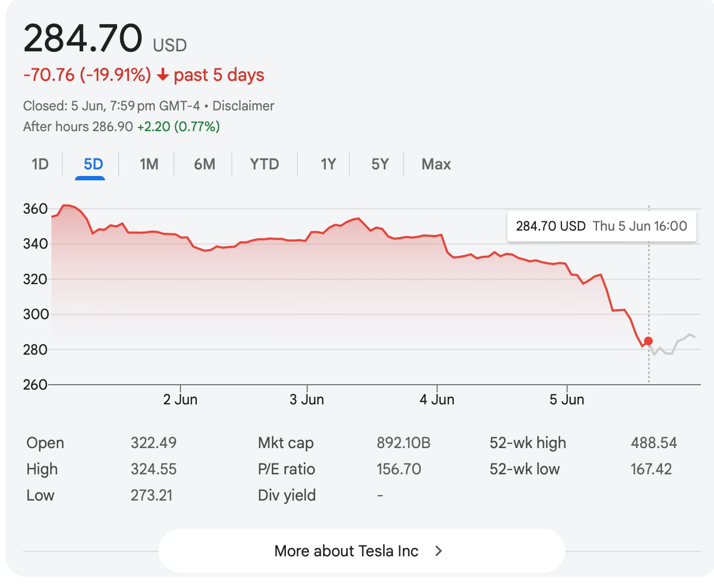Show the YTD chart range
This screenshot has width=714, height=588.
coord(264,164)
